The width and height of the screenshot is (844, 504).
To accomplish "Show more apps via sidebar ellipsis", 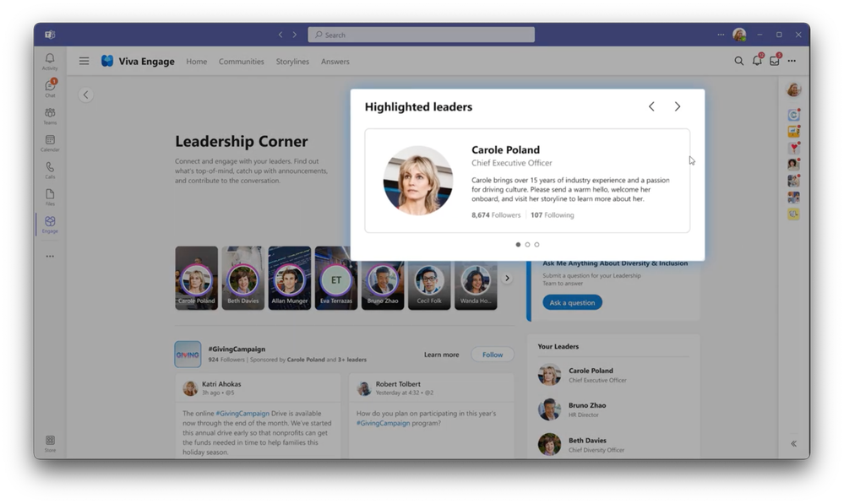I will 50,256.
